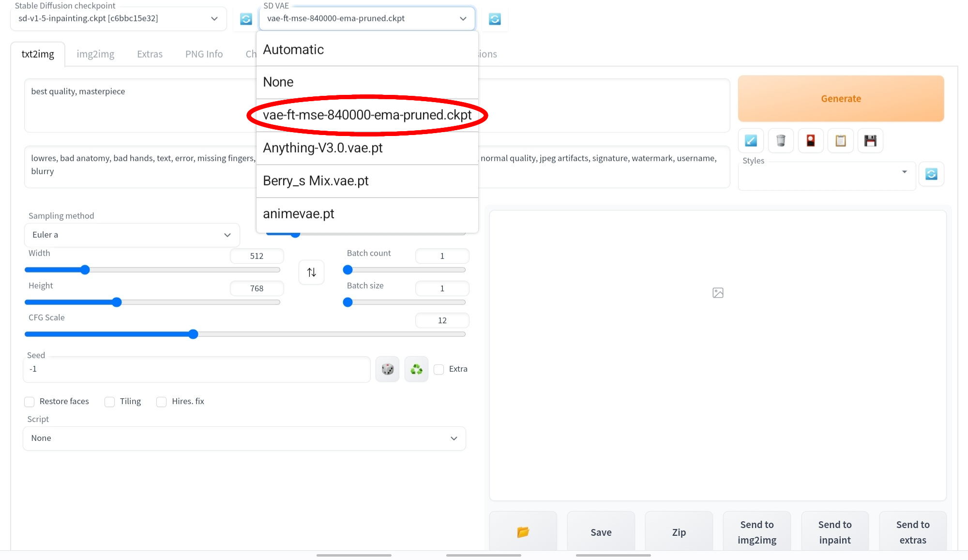This screenshot has height=560, width=968.
Task: Apply styles with the clipboard icon
Action: pyautogui.click(x=841, y=141)
